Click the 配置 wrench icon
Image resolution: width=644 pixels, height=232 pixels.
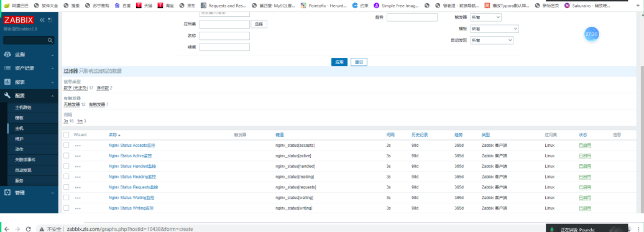[x=7, y=95]
